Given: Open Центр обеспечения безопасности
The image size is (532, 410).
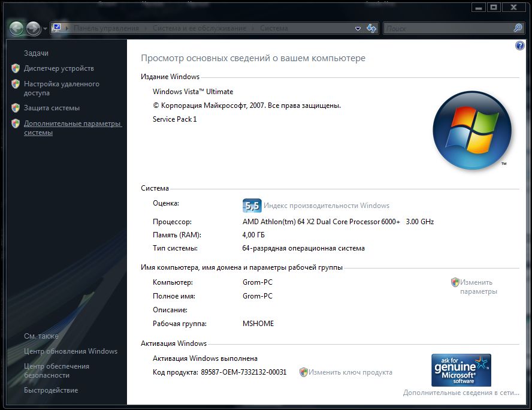Looking at the screenshot, I should 56,370.
